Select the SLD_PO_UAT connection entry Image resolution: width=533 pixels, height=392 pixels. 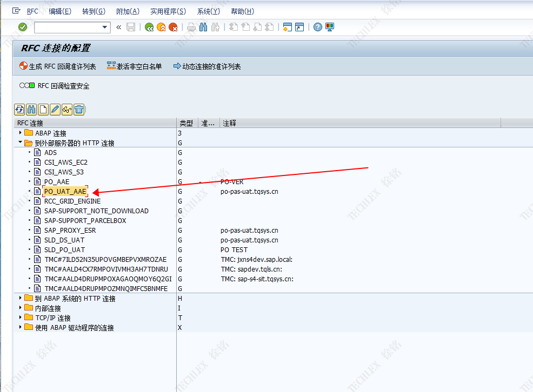tap(64, 249)
